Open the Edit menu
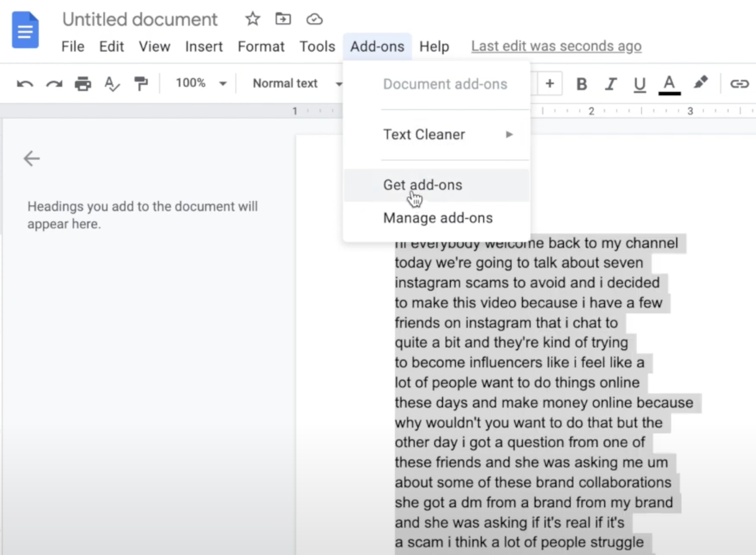Viewport: 756px width, 555px height. [111, 47]
